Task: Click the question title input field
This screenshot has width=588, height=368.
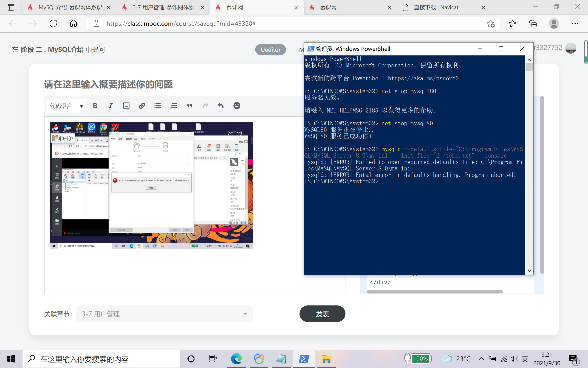Action: pyautogui.click(x=170, y=84)
